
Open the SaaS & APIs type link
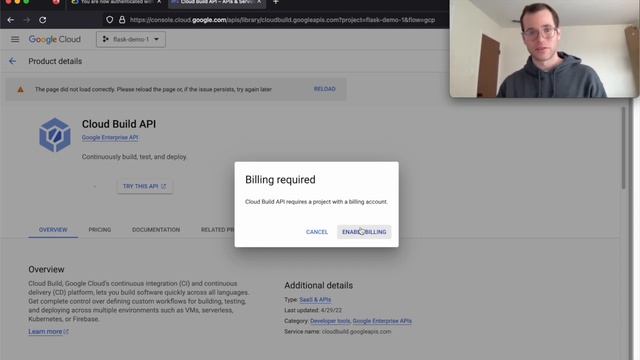(315, 300)
